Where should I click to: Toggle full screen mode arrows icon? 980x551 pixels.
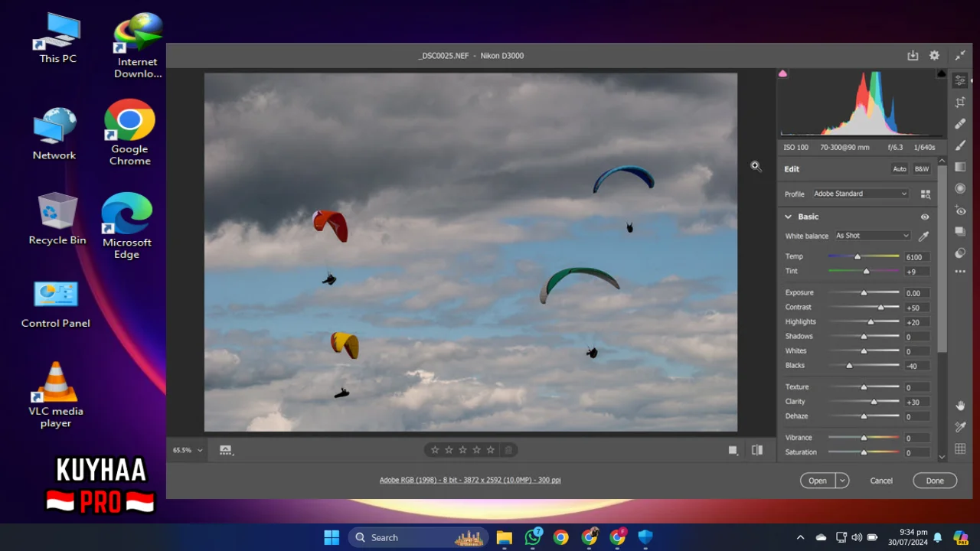(x=960, y=56)
